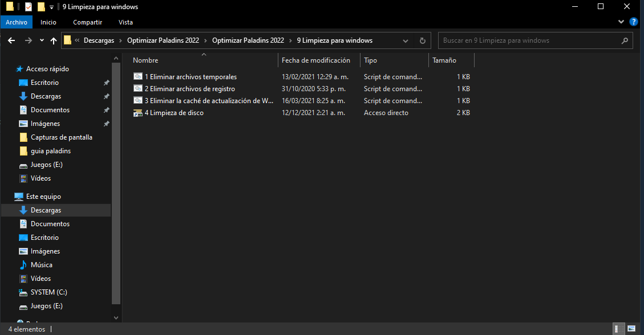Open Escritorio under Este equipo

(44, 238)
